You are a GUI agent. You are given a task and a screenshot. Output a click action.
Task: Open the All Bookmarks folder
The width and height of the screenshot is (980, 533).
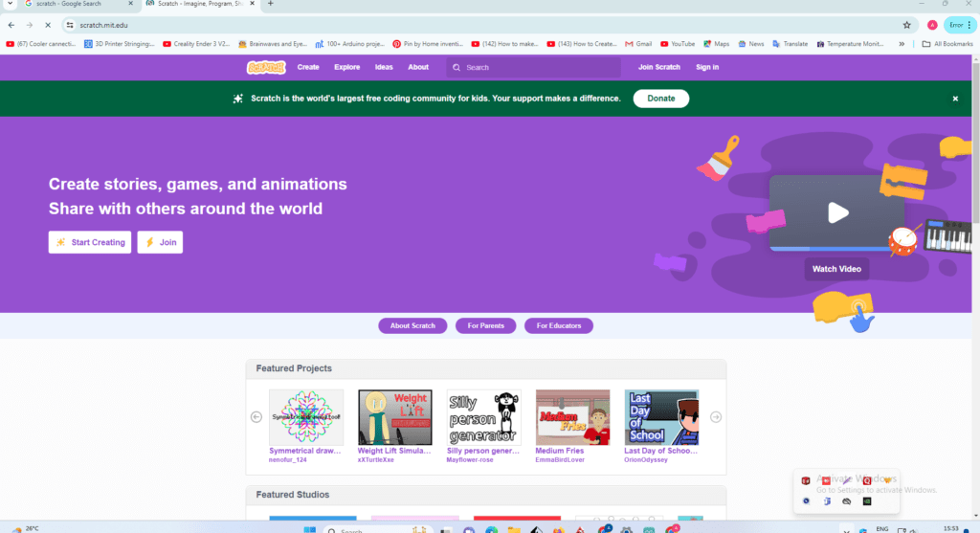pos(947,44)
